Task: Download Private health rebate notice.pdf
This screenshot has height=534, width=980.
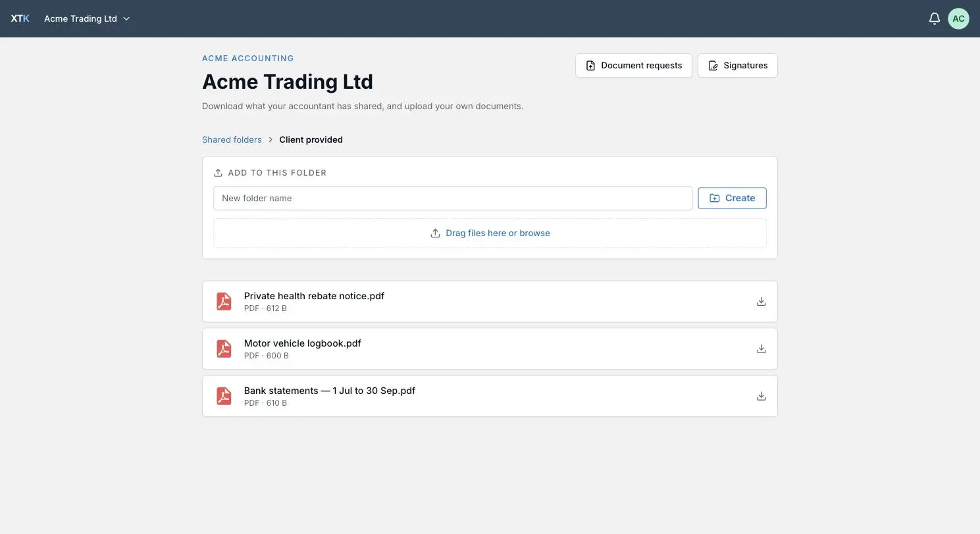Action: (x=761, y=301)
